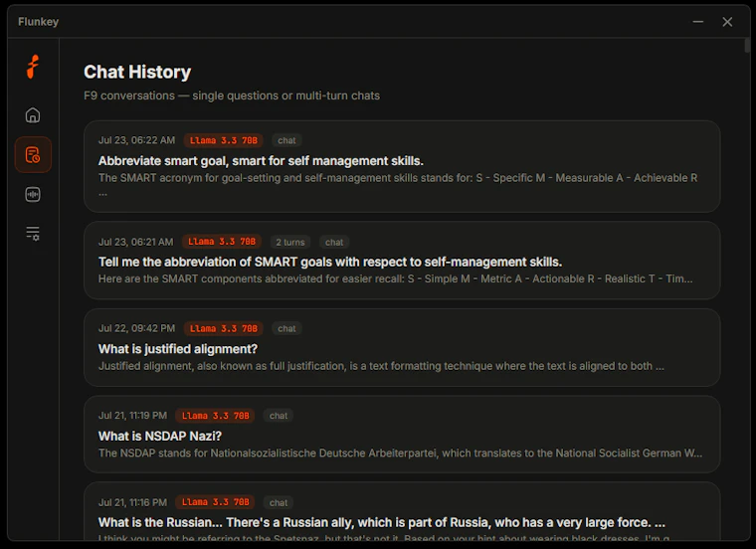Viewport: 756px width, 549px height.
Task: Open the settings list sidebar icon
Action: tap(33, 234)
